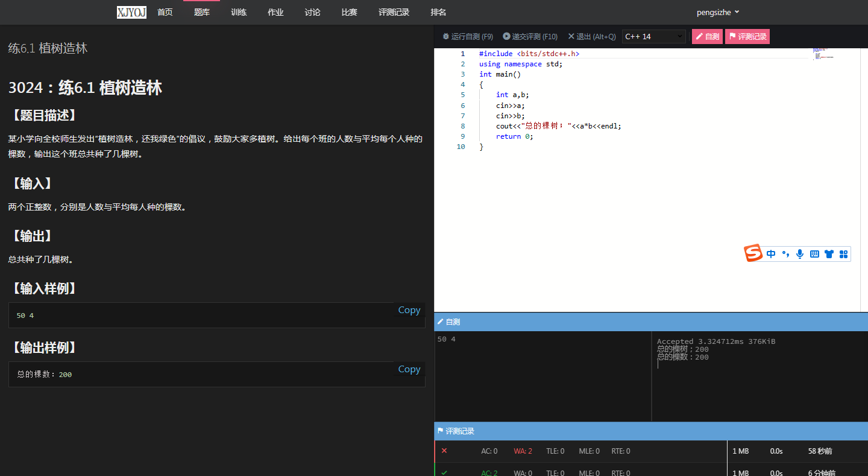The height and width of the screenshot is (476, 868).
Task: Run self-test with 运行自测 (F9)
Action: click(x=468, y=36)
